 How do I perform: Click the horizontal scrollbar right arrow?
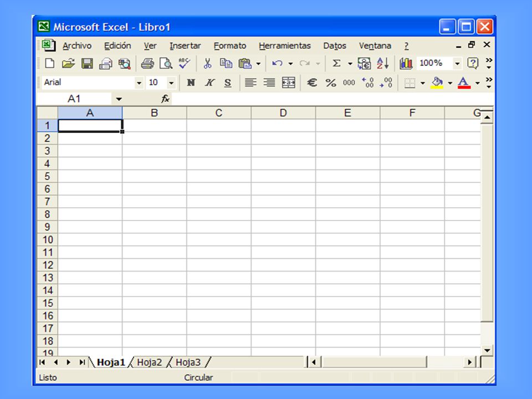click(470, 362)
